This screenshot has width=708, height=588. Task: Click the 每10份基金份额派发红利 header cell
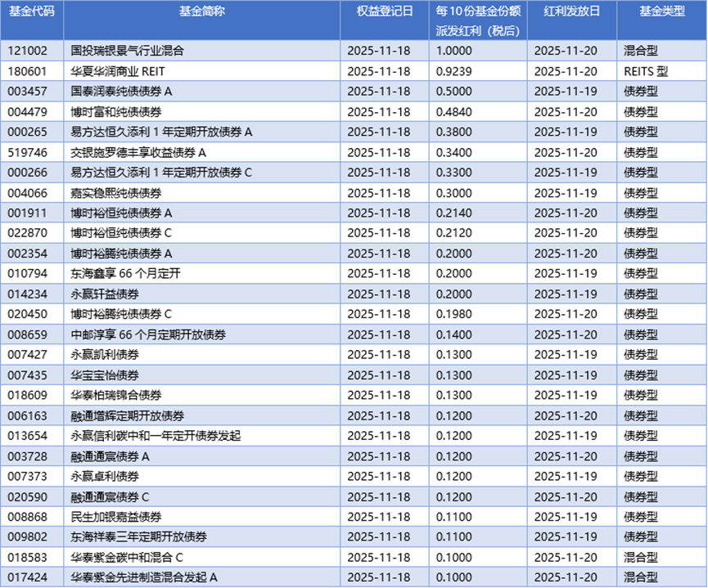click(478, 20)
